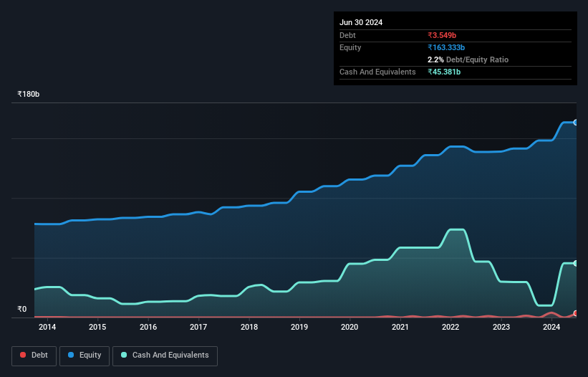
Task: Click the ₹180b y-axis label
Action: pos(29,94)
